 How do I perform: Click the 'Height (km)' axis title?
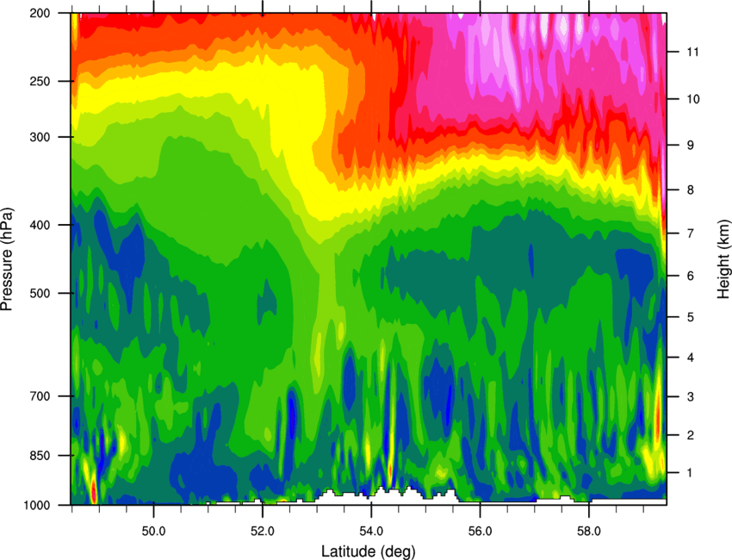[724, 259]
